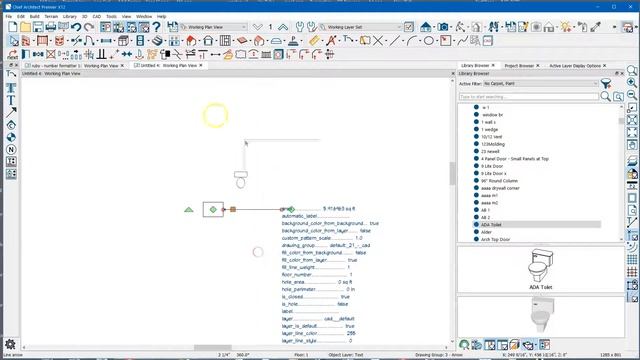Click the library search input field

[529, 97]
